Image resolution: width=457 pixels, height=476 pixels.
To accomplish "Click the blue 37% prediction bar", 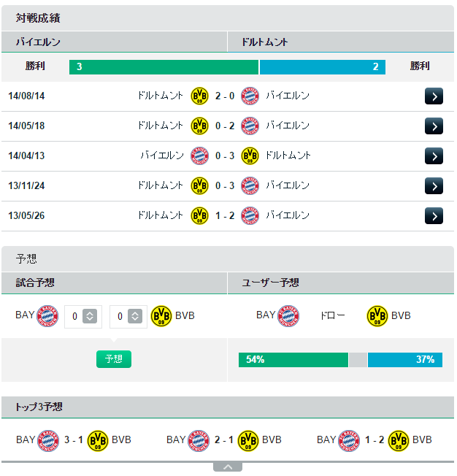I will (406, 361).
